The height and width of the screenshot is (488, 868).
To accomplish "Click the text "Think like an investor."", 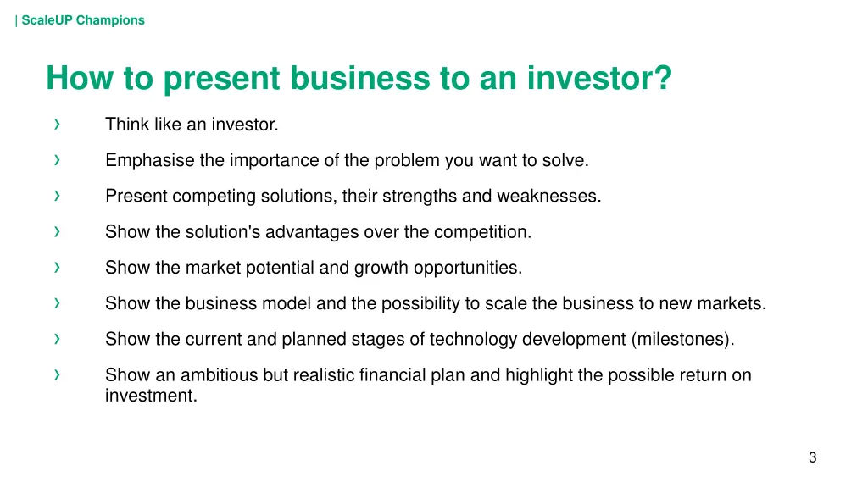I will coord(192,125).
